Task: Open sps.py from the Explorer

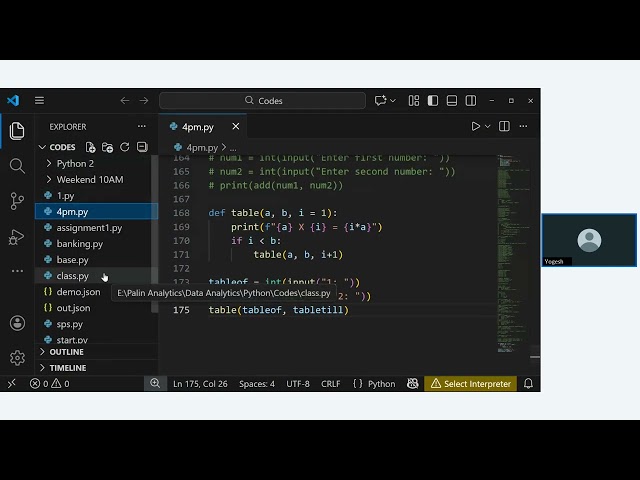Action: [x=96, y=324]
